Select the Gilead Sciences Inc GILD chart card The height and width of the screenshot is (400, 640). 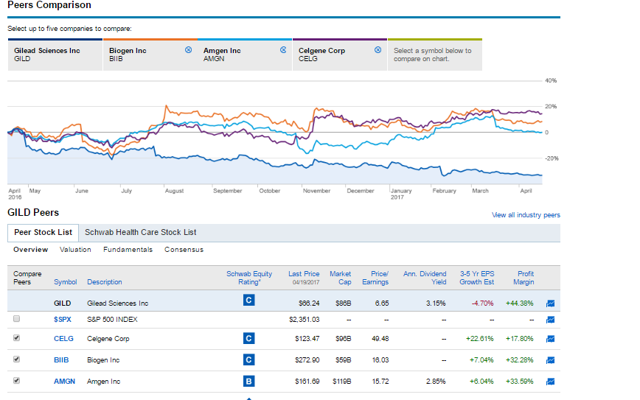[55, 55]
